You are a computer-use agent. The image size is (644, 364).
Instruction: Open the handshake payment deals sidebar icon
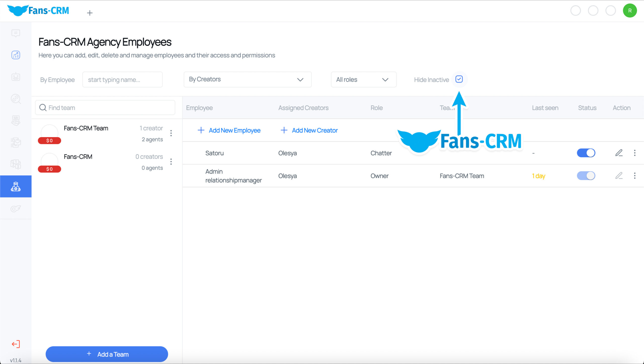(x=16, y=120)
